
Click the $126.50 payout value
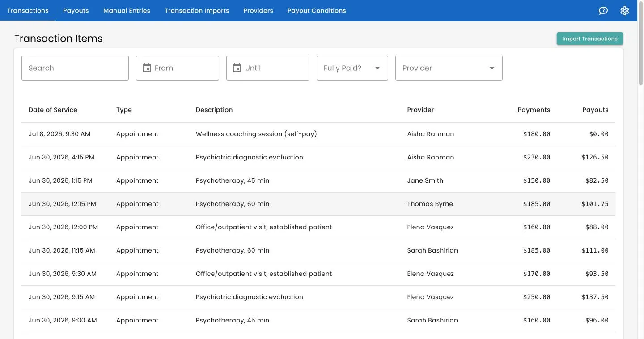point(595,157)
